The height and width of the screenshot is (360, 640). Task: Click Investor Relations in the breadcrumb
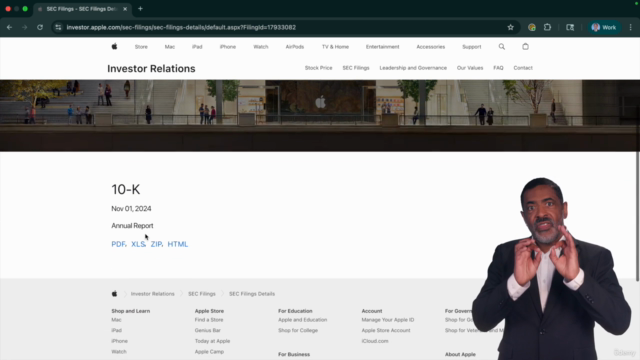(x=152, y=294)
